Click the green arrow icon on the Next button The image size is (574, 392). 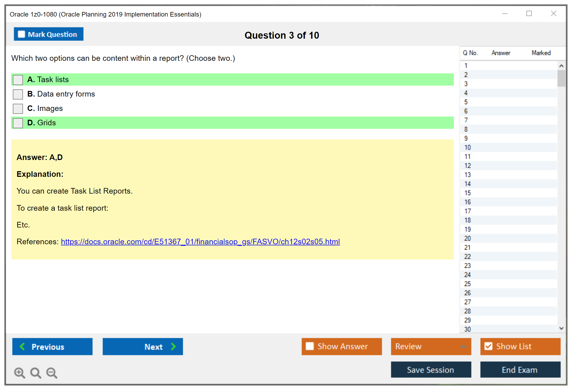tap(173, 347)
